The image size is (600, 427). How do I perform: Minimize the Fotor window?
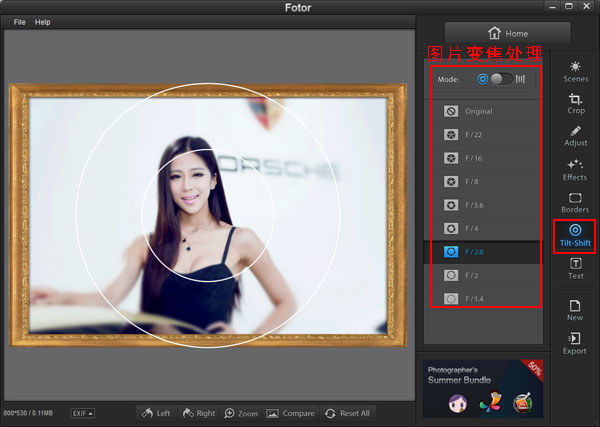(x=552, y=6)
